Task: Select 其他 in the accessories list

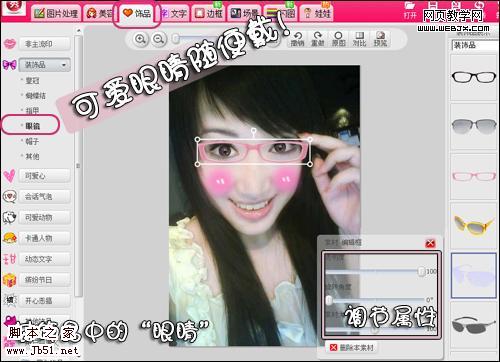Action: click(x=32, y=156)
